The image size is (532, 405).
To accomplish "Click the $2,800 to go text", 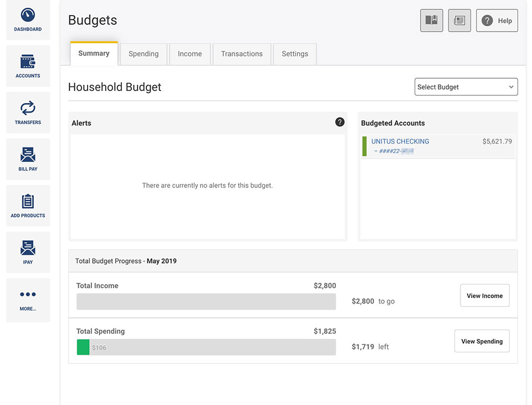I will [x=373, y=301].
